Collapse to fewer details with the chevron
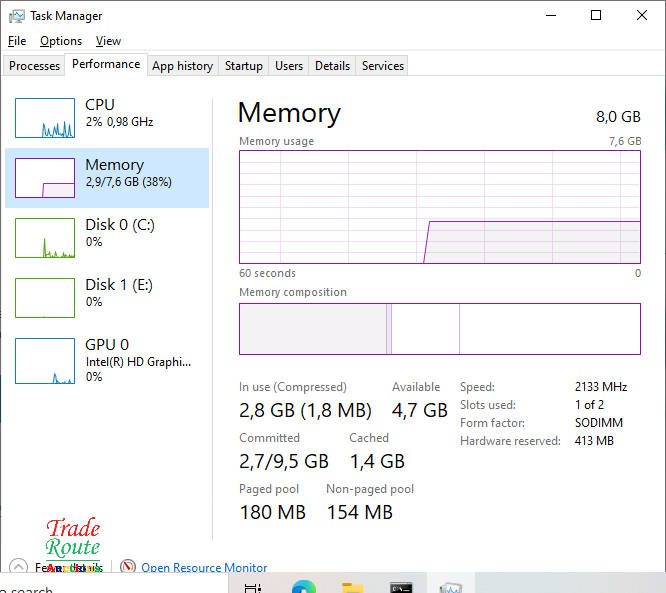666x593 pixels. point(18,567)
